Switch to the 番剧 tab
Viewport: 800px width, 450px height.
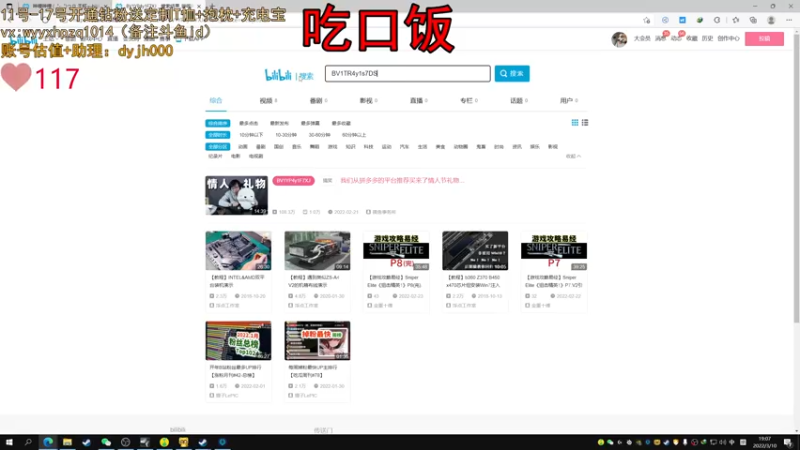pos(318,101)
